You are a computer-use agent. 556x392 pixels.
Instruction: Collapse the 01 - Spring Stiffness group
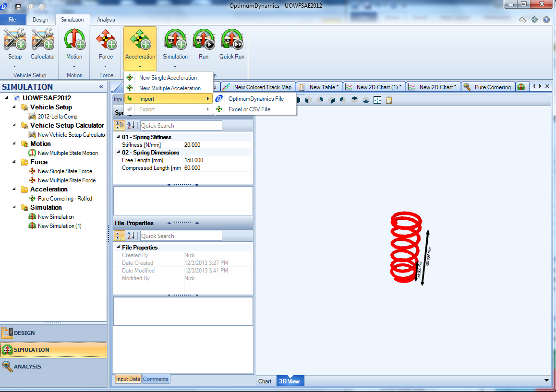pyautogui.click(x=118, y=137)
